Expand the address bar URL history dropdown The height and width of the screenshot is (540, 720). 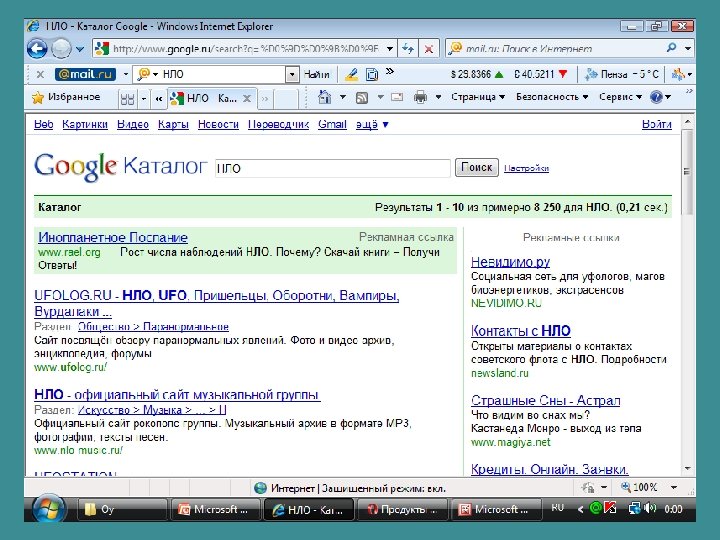pos(390,49)
